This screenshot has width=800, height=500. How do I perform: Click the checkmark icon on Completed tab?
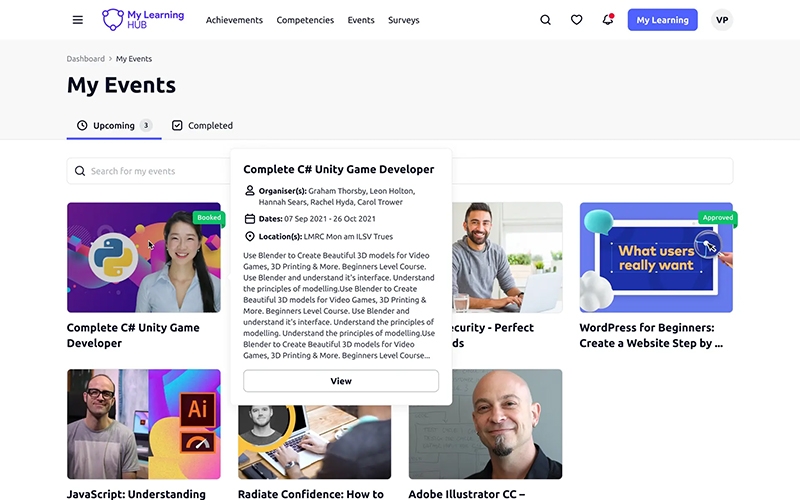pos(177,126)
